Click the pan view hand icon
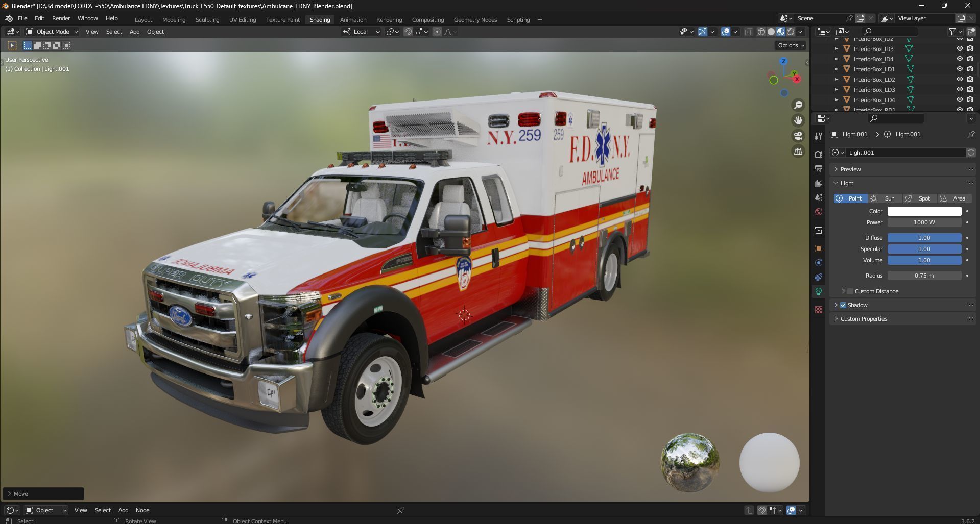 coord(798,120)
